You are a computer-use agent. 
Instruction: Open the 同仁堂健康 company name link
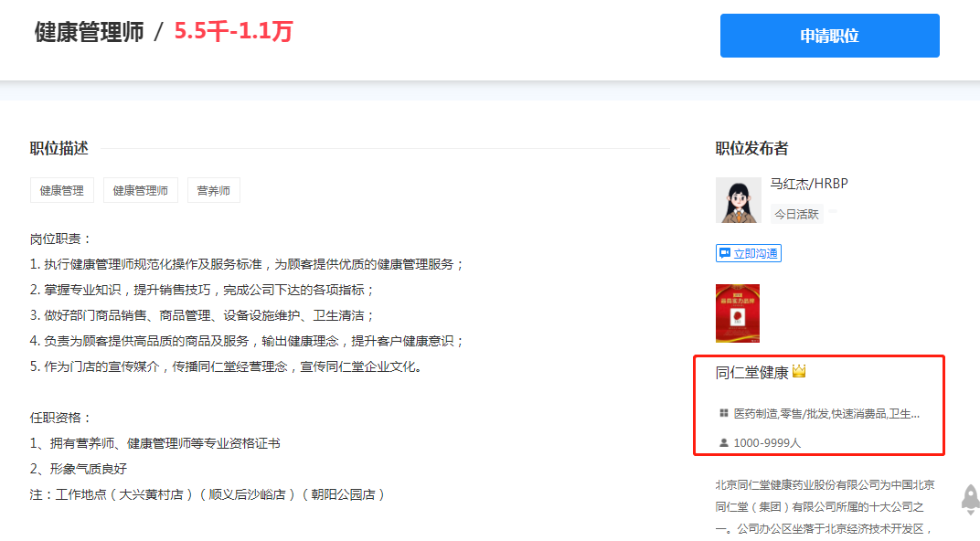[x=751, y=373]
